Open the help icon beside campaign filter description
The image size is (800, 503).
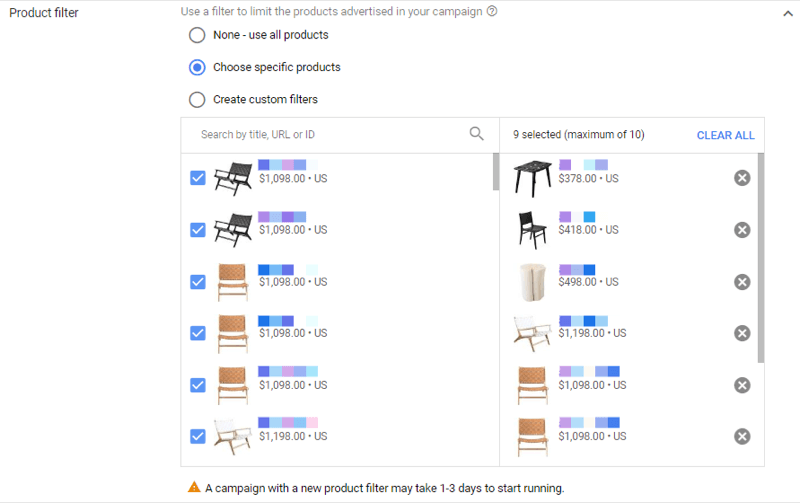click(492, 11)
